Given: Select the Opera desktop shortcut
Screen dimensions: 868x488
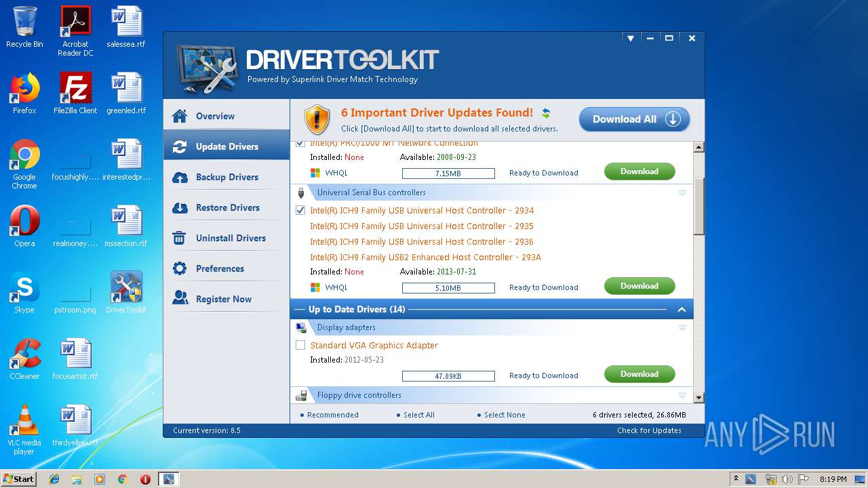Looking at the screenshot, I should (x=24, y=226).
